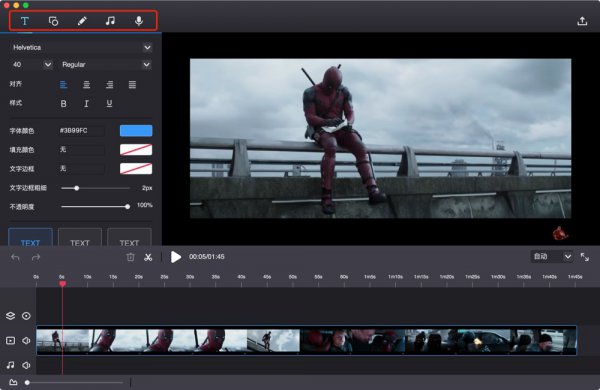Open the auto zoom dropdown
The image size is (600, 390).
click(x=552, y=256)
